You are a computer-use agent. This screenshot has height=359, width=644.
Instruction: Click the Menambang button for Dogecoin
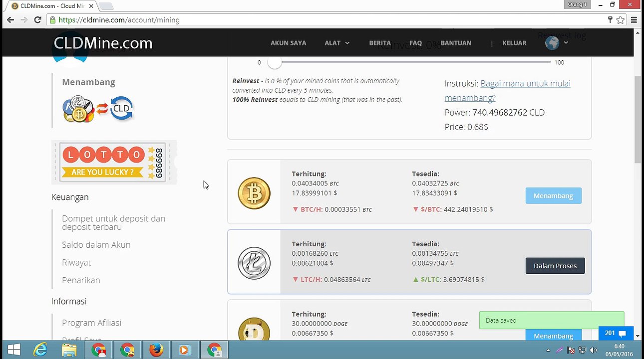tap(553, 336)
